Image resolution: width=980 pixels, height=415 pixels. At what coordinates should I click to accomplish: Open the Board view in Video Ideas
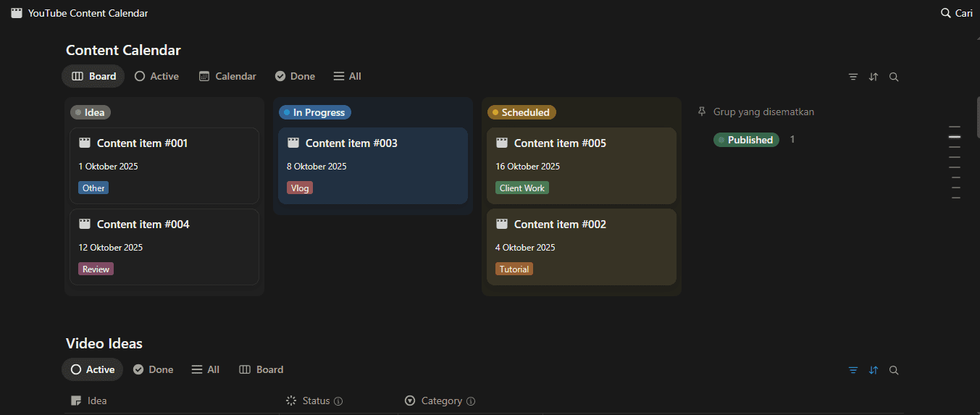click(x=261, y=369)
